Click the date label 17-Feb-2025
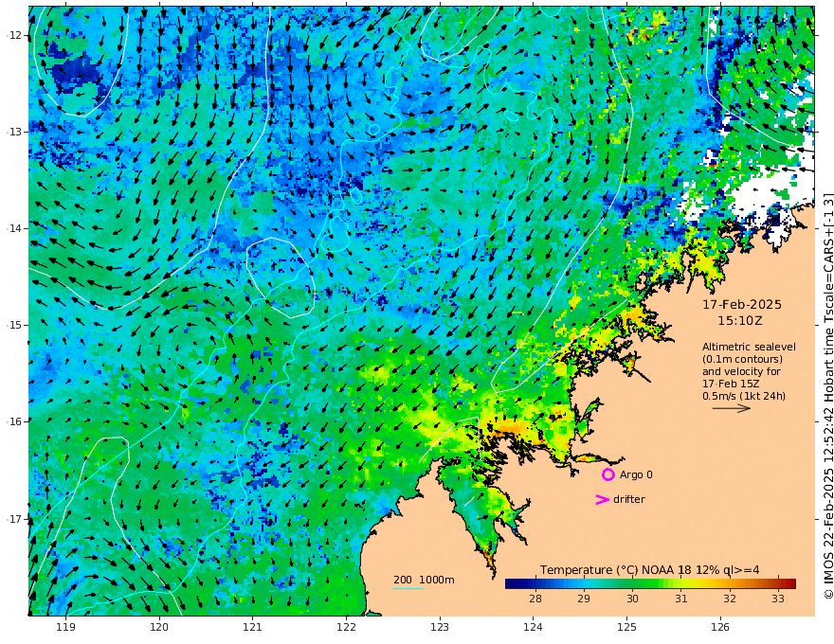 (742, 305)
